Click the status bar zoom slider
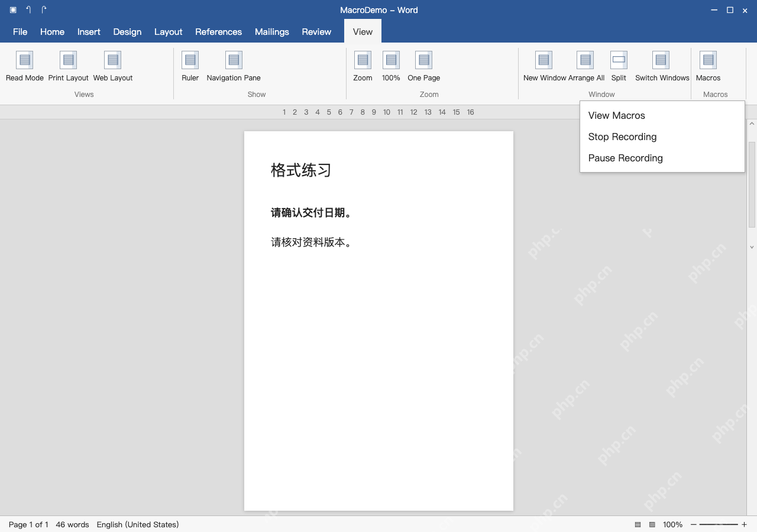Image resolution: width=757 pixels, height=532 pixels. (x=719, y=524)
